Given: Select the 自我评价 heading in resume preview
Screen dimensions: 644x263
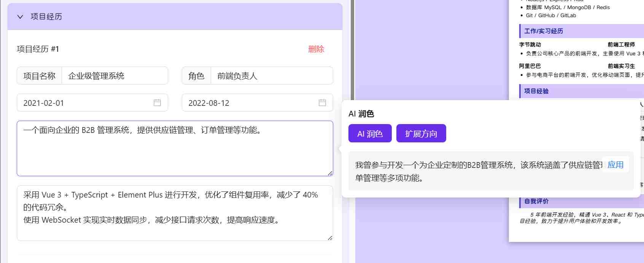Looking at the screenshot, I should [536, 201].
